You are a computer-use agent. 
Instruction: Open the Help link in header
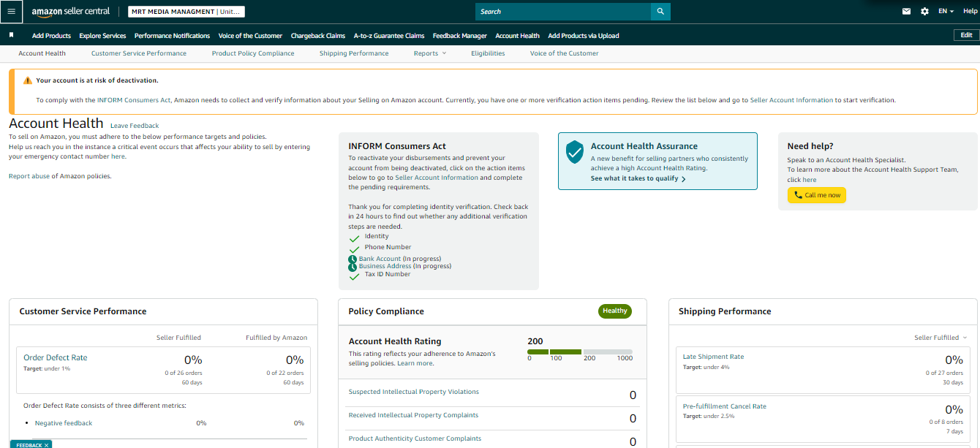point(970,12)
